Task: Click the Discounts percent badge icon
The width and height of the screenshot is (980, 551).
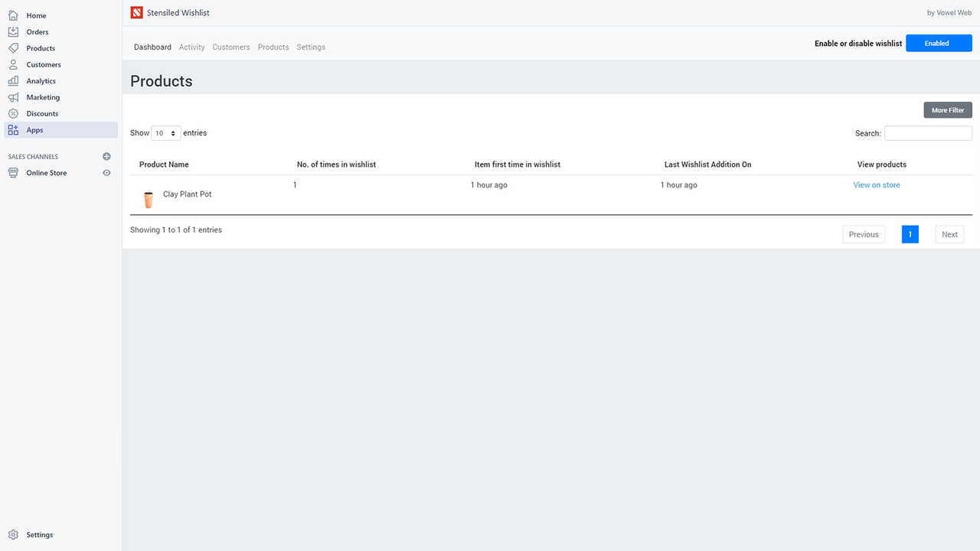Action: pyautogui.click(x=13, y=113)
